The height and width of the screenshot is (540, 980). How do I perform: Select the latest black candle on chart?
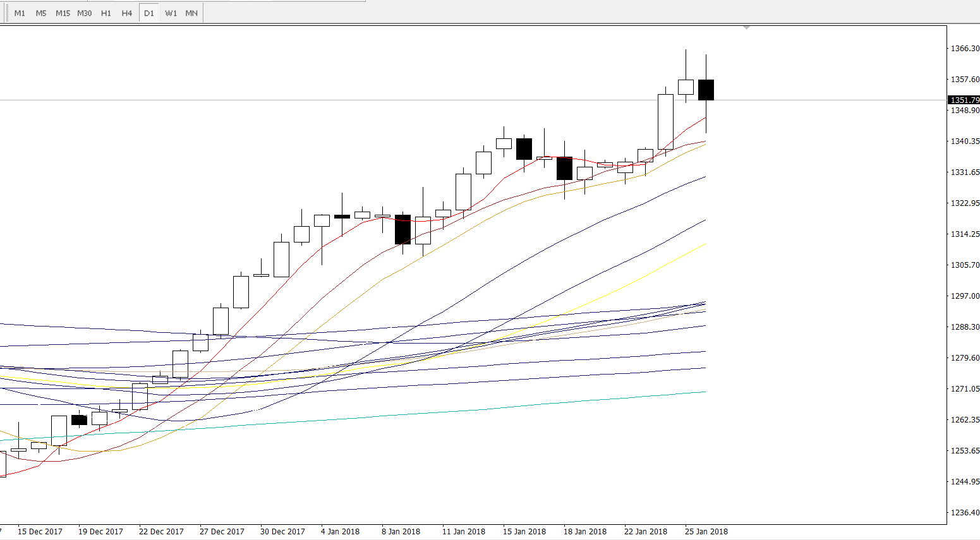click(706, 90)
